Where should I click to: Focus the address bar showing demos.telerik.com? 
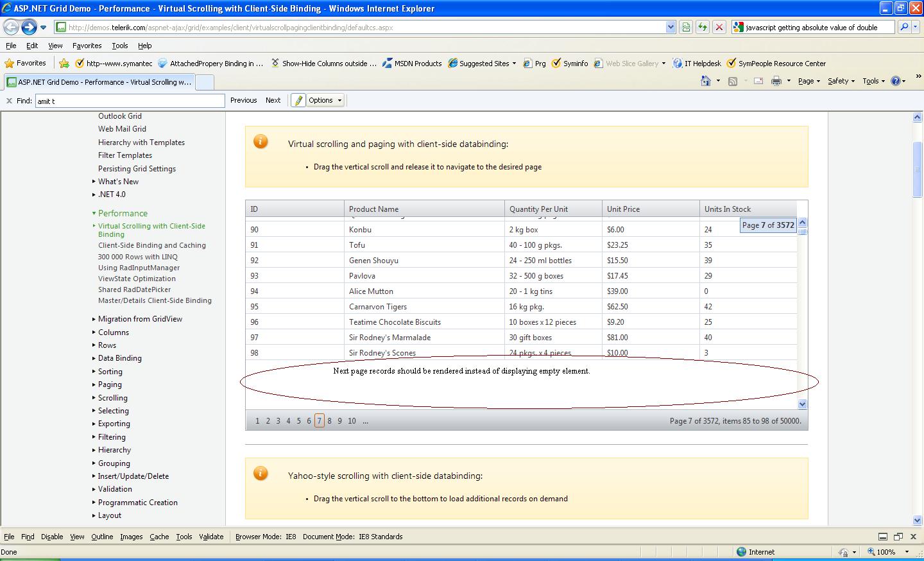click(361, 27)
